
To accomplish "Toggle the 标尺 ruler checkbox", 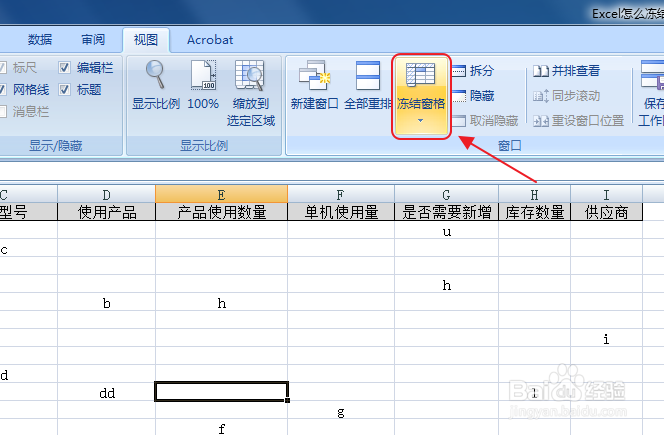I will pos(2,67).
